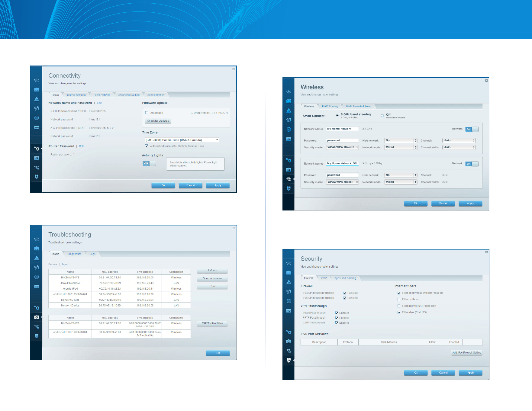The height and width of the screenshot is (411, 532).
Task: Toggle the Activity Lights ON switch
Action: coord(149,163)
